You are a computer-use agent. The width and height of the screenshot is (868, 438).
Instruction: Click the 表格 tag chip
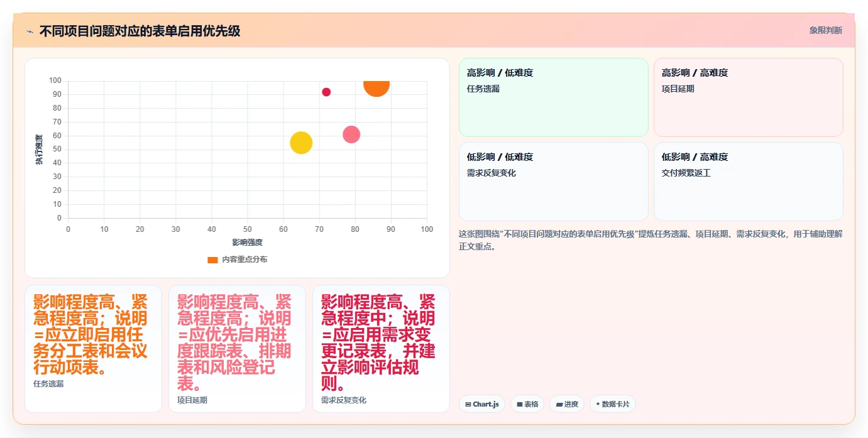527,404
